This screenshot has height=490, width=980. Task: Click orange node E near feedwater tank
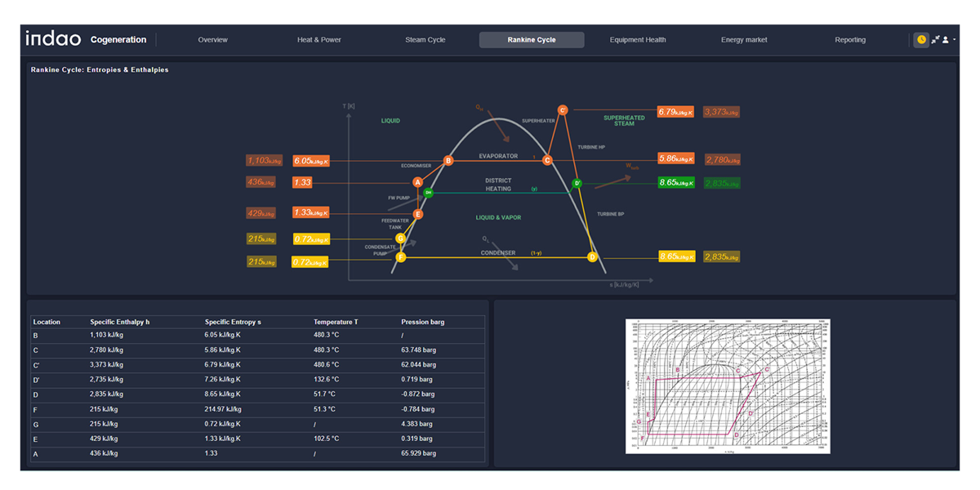click(418, 215)
